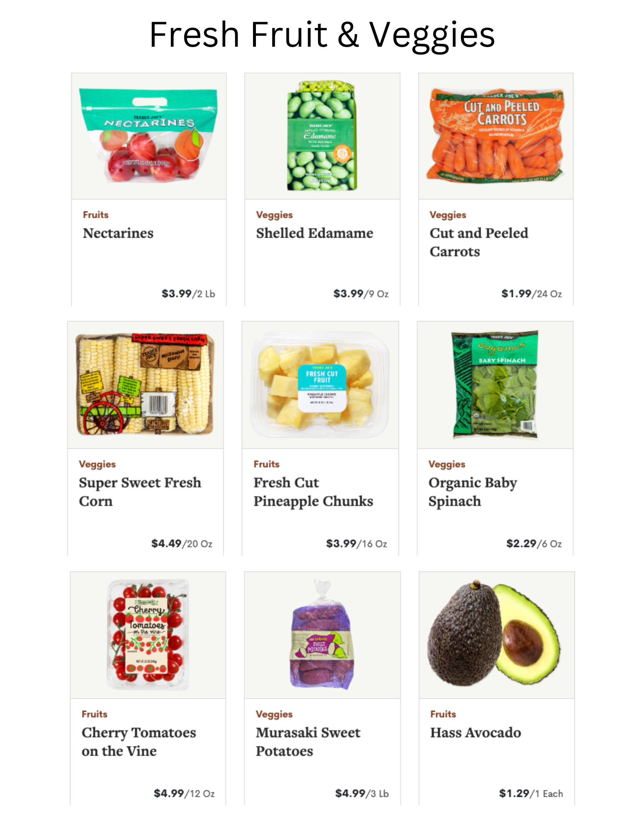Open the Cut and Peeled Carrots image

click(x=496, y=136)
